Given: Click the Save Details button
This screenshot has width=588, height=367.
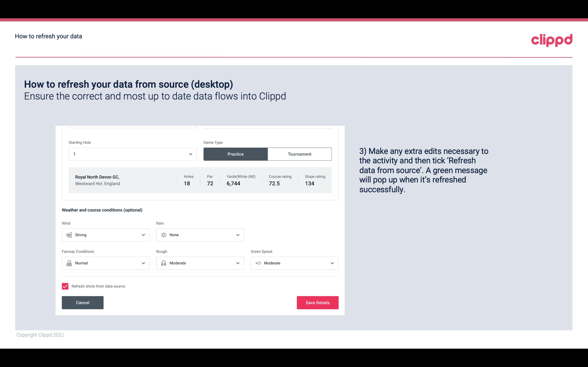Looking at the screenshot, I should (x=317, y=302).
